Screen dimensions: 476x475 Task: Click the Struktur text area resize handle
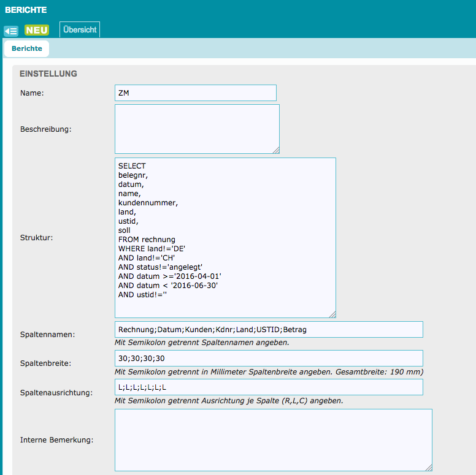click(332, 314)
